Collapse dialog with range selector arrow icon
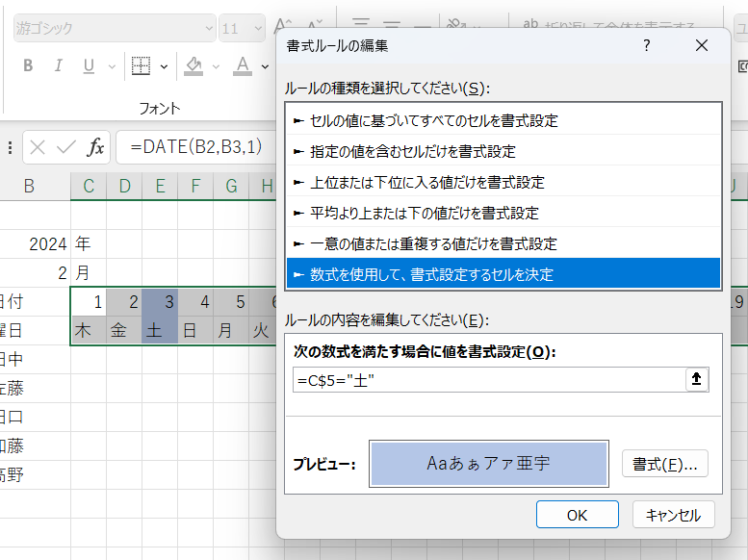748x560 pixels. [x=696, y=380]
